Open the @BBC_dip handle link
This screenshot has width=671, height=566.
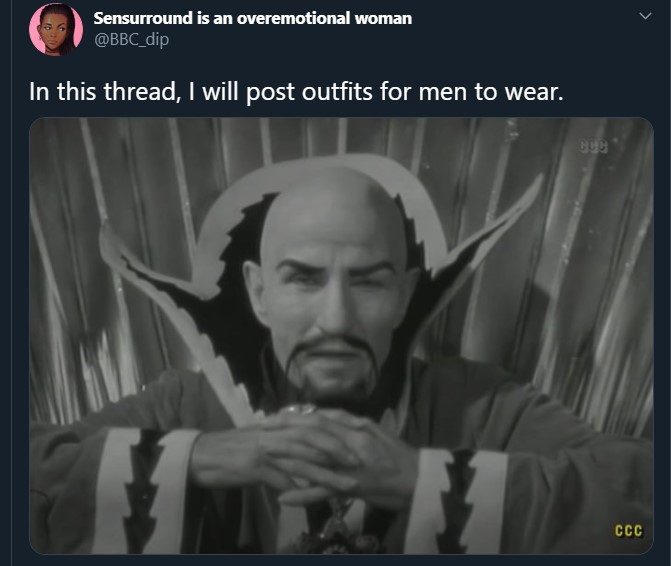pos(131,39)
